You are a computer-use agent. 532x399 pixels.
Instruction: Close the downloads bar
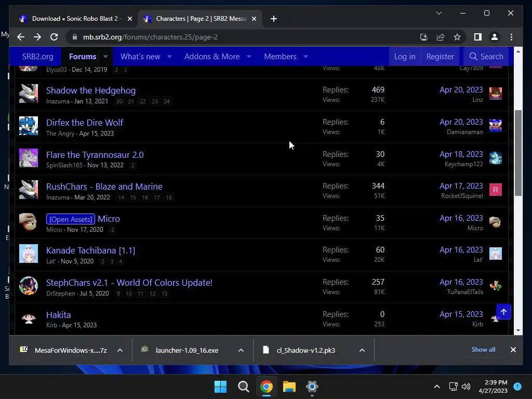pos(513,350)
